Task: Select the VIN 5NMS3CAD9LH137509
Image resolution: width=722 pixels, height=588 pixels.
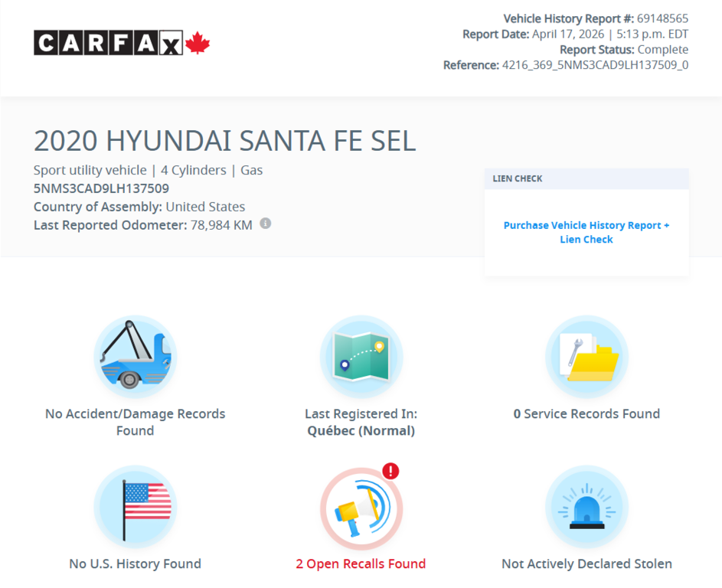Action: 101,188
